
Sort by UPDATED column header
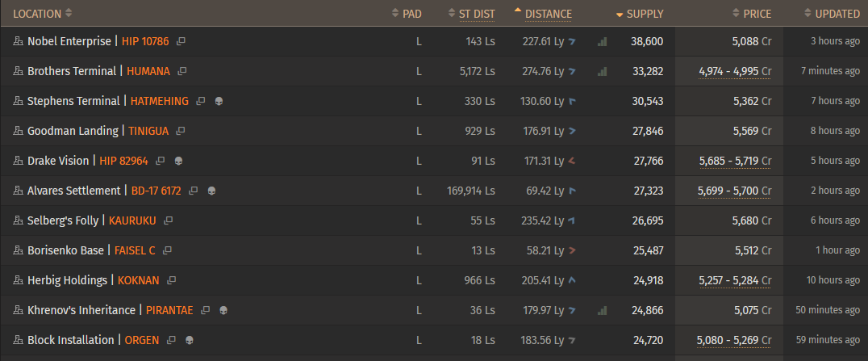point(837,14)
